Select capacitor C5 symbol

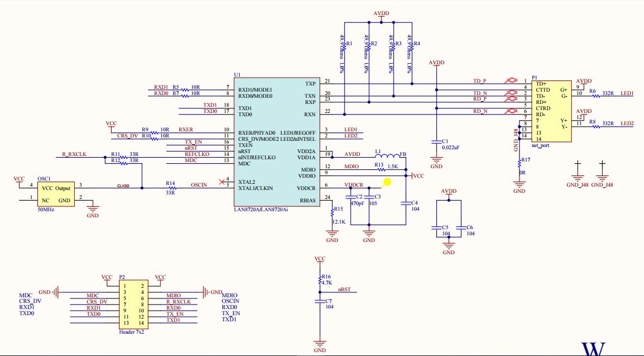pyautogui.click(x=437, y=228)
